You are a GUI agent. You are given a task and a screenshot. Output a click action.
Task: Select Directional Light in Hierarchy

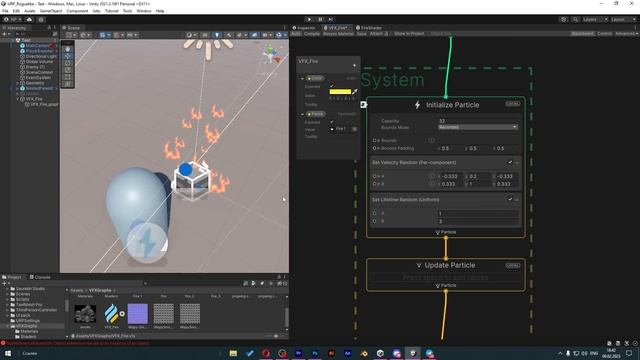coord(40,56)
